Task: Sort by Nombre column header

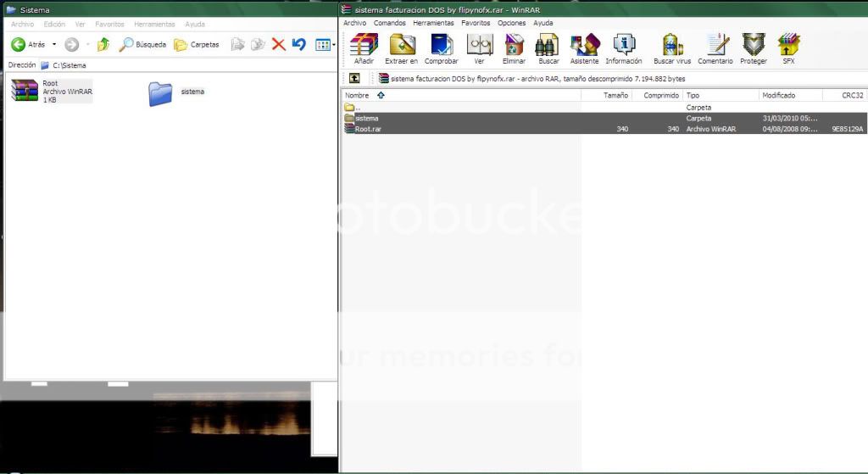Action: tap(462, 95)
